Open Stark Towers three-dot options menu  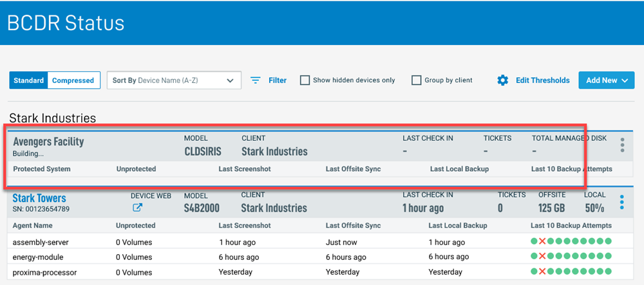[622, 202]
